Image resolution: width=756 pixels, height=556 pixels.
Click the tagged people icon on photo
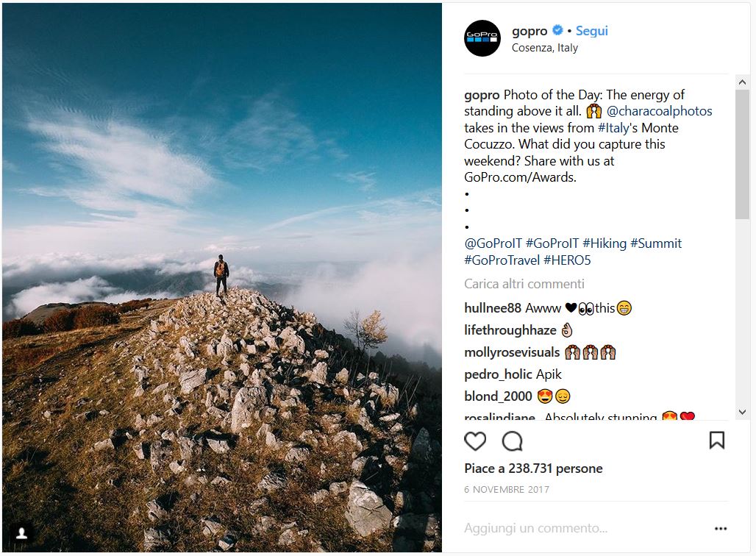click(x=23, y=532)
